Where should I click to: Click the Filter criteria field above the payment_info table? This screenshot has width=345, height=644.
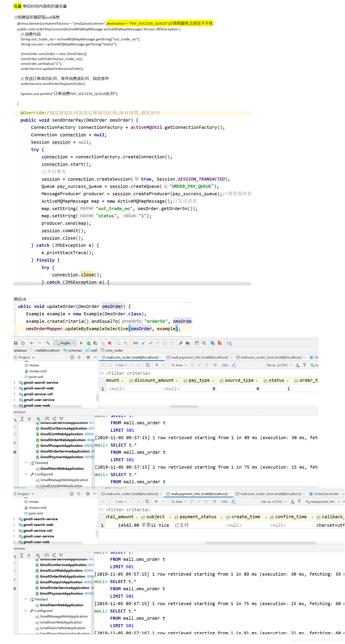click(x=221, y=509)
